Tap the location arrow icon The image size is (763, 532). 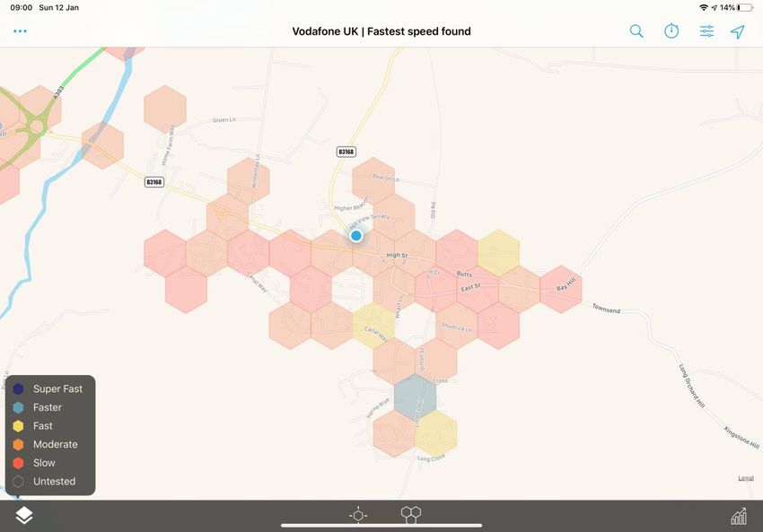(x=738, y=31)
